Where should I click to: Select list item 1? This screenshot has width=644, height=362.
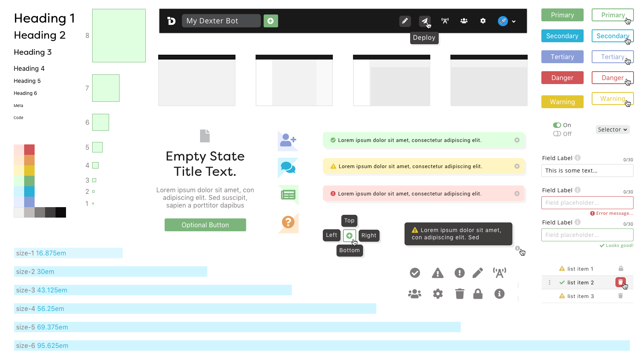point(587,269)
